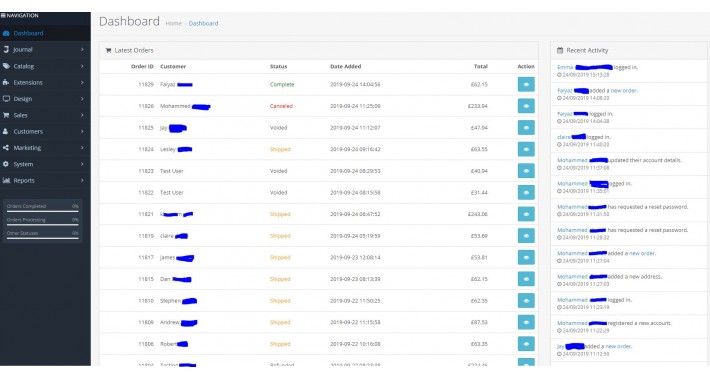Click the Total column header
The image size is (710, 380).
481,66
